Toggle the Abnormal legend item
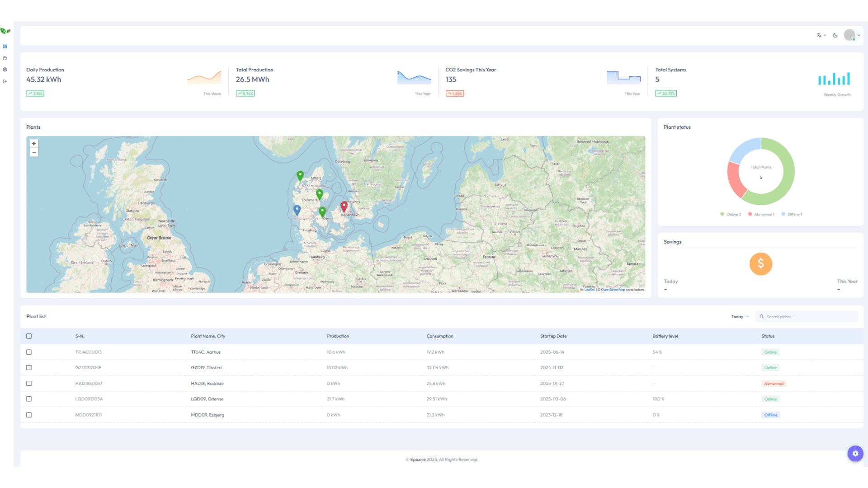This screenshot has width=868, height=488. pos(761,214)
